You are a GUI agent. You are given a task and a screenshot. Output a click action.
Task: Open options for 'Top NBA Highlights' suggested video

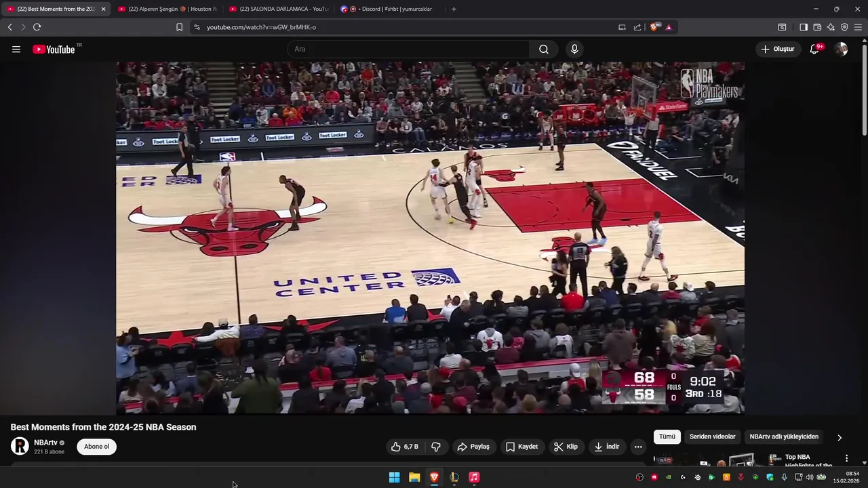(846, 458)
